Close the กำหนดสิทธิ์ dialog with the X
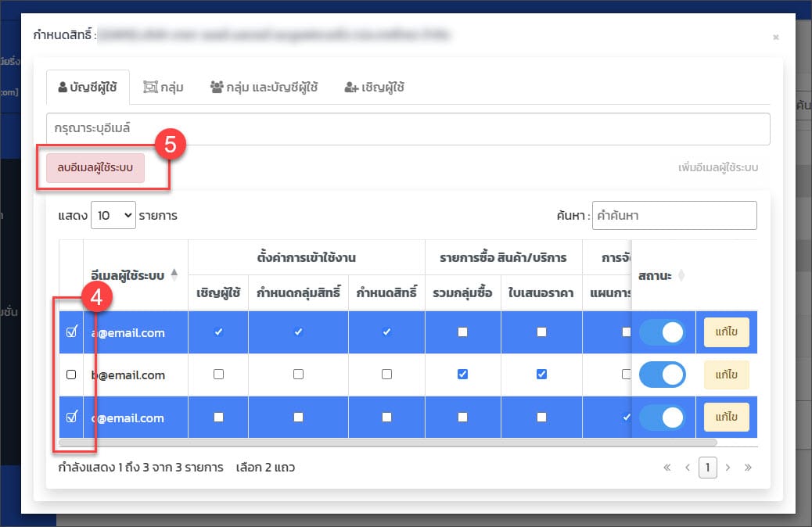This screenshot has height=527, width=812. (775, 37)
